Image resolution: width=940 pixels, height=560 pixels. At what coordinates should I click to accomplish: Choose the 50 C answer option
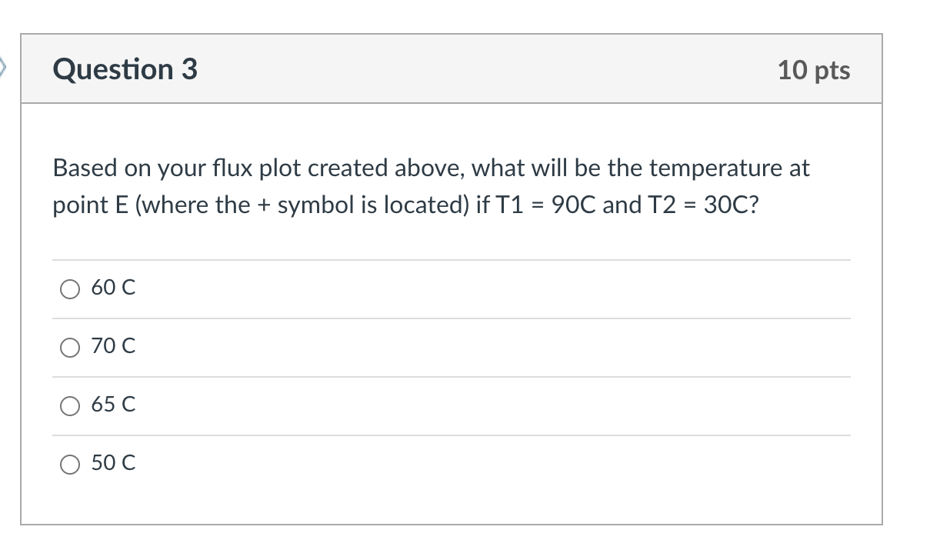point(70,464)
